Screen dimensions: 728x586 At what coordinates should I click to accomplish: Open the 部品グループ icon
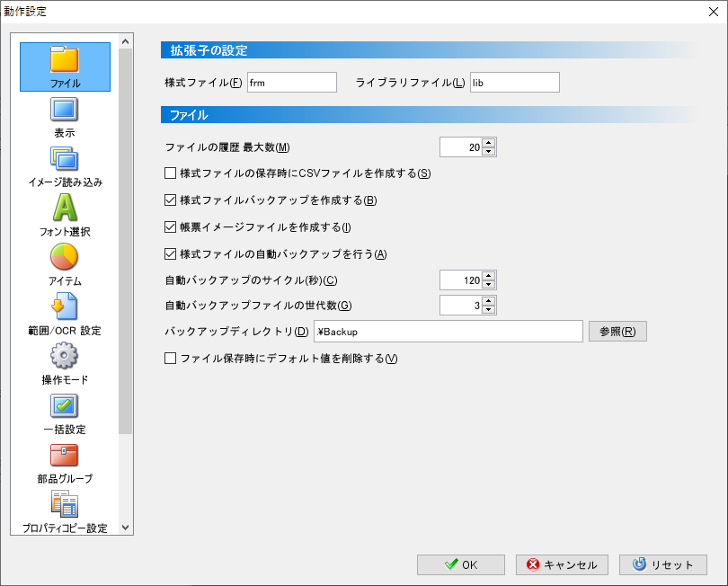click(65, 457)
